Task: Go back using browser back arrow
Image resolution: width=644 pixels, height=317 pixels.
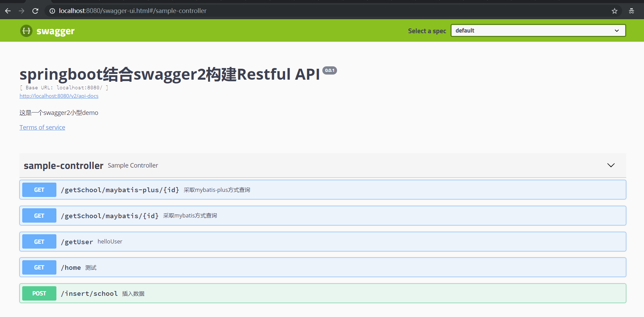Action: [8, 11]
